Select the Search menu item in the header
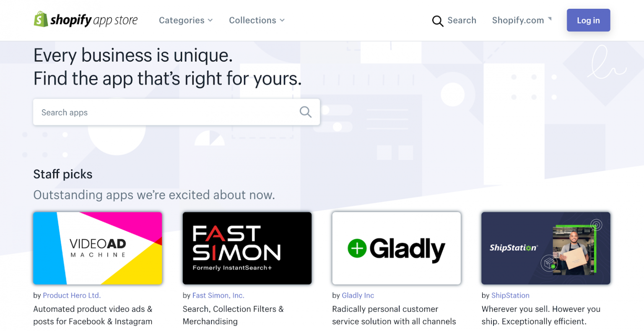Image resolution: width=644 pixels, height=331 pixels. coord(461,20)
